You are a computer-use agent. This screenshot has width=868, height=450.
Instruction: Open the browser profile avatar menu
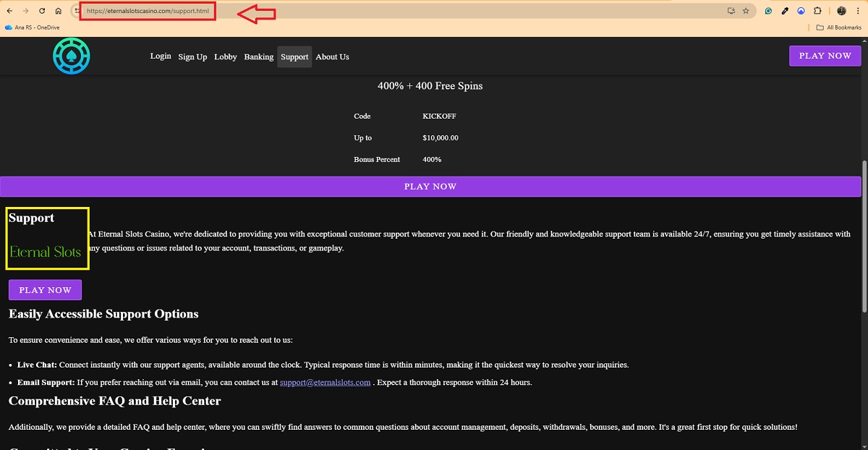(x=841, y=11)
